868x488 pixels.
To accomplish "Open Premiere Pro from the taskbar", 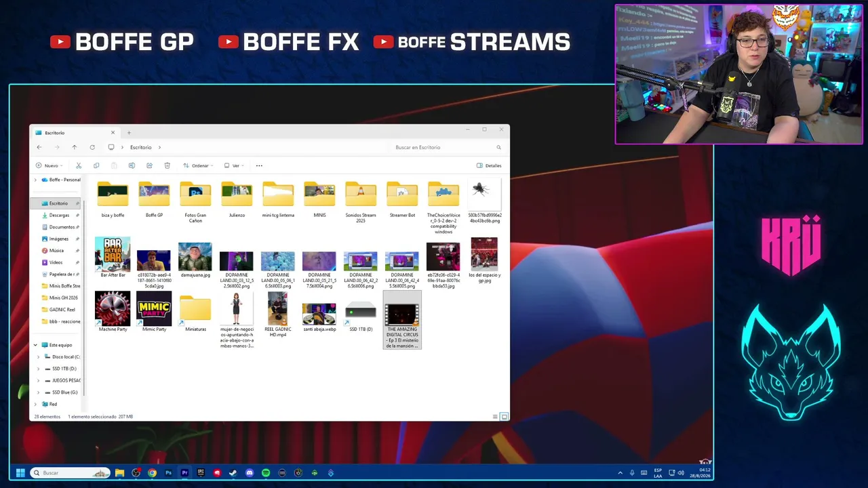I will (x=184, y=473).
